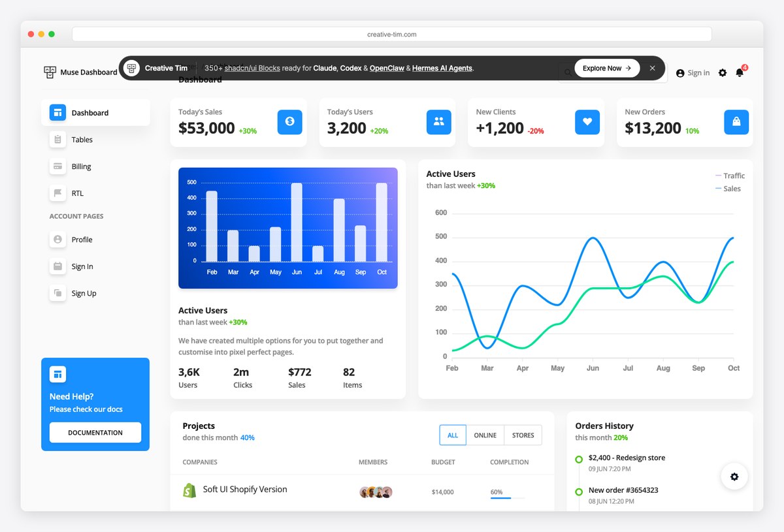Follow the Hermes AI Agents link
The height and width of the screenshot is (532, 784).
[442, 68]
